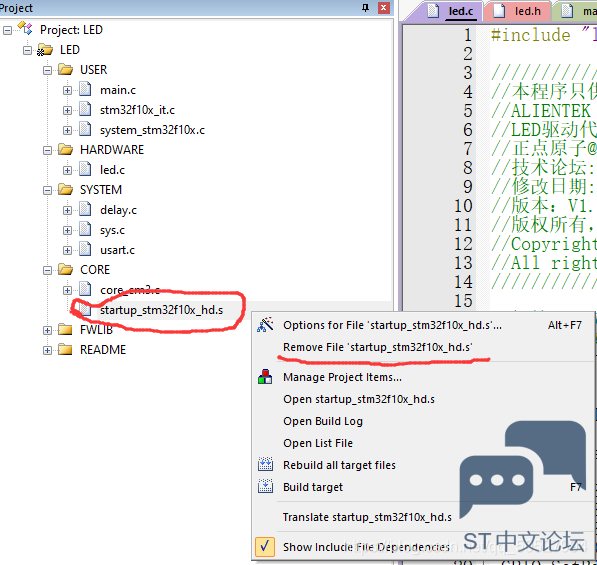The height and width of the screenshot is (565, 597).
Task: Expand main.c include dependencies
Action: (x=67, y=90)
